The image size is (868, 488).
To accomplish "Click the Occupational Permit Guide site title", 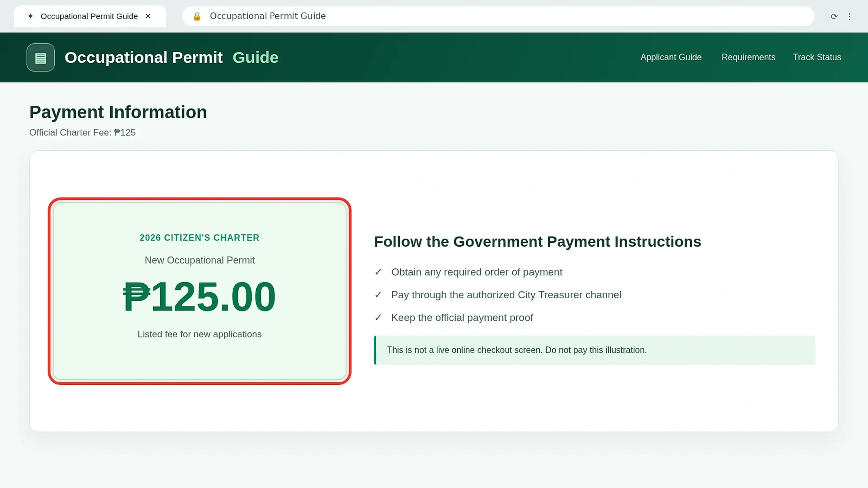I will click(172, 58).
